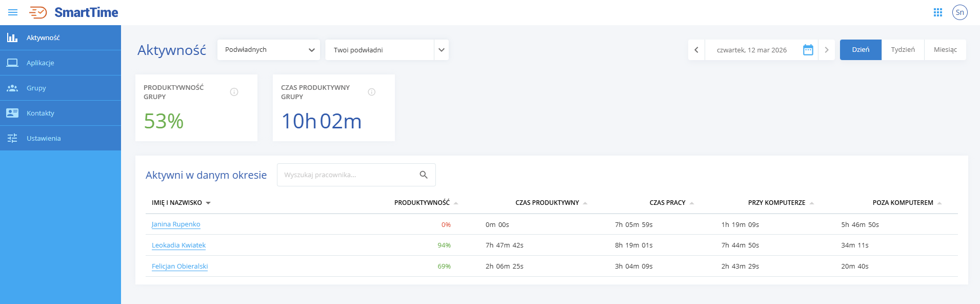Click away-from-computer time 34m 11s
980x304 pixels.
coord(855,245)
